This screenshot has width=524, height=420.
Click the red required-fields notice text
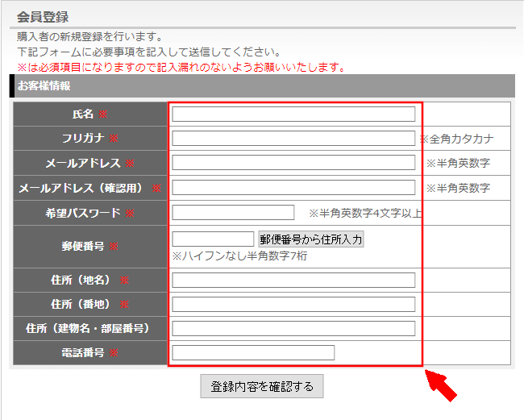[181, 67]
